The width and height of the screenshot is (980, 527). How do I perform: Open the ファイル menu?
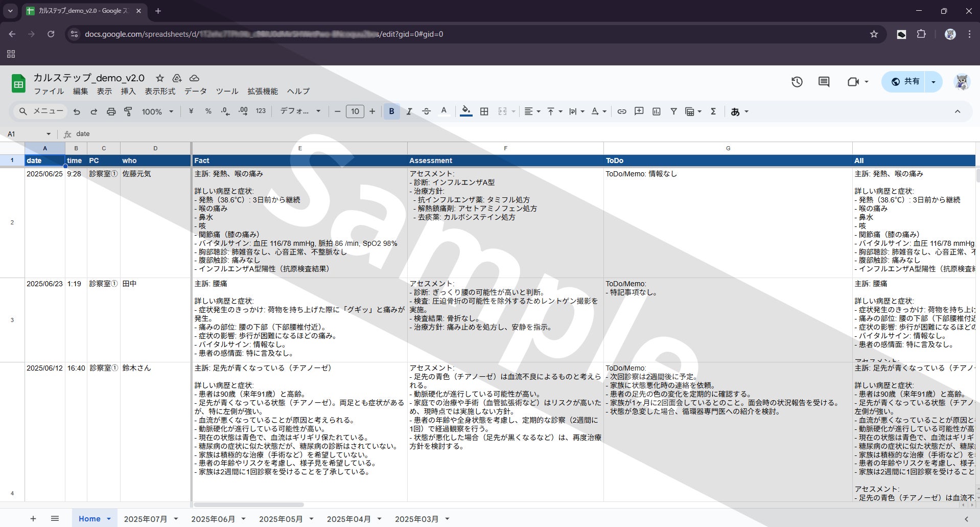pos(49,91)
